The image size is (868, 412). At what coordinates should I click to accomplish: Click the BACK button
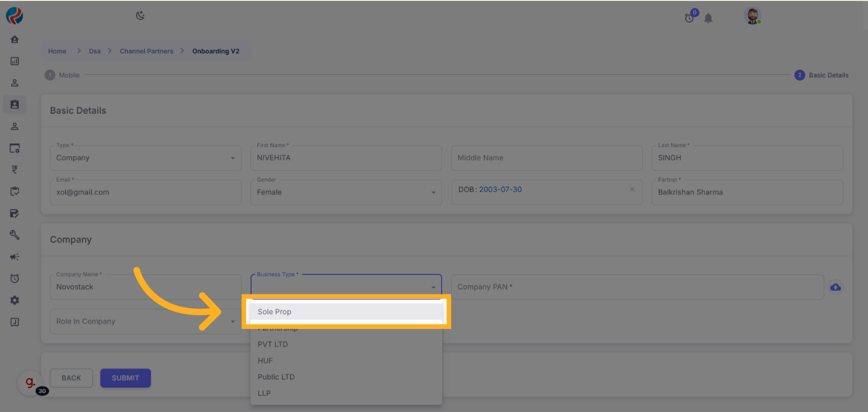pos(71,378)
